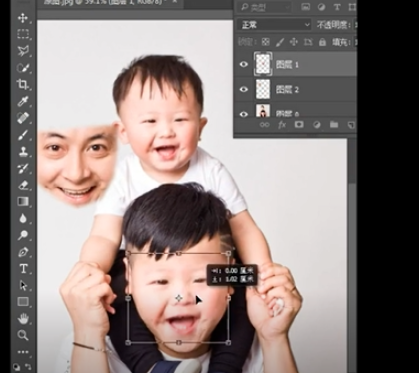Hide layer 图层 1 with eye icon

pyautogui.click(x=244, y=64)
